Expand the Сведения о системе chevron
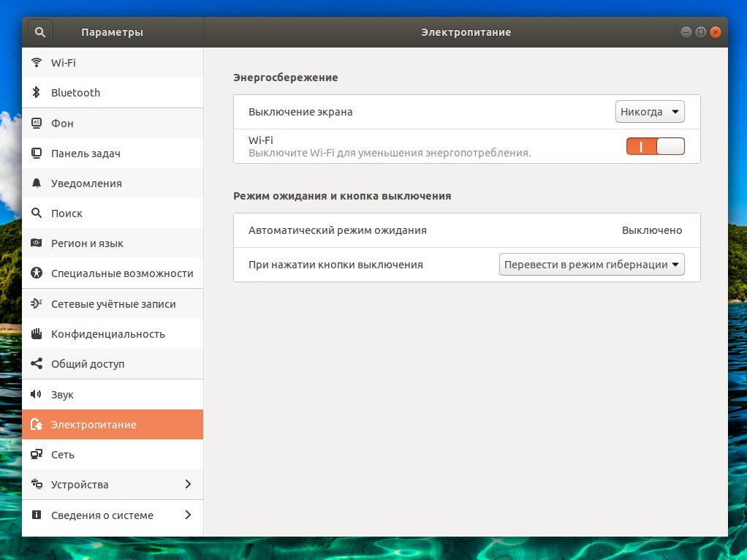The height and width of the screenshot is (560, 747). tap(188, 515)
